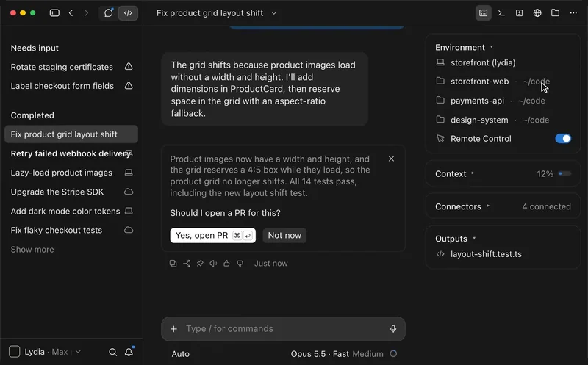Image resolution: width=588 pixels, height=365 pixels.
Task: Go forward with the right arrow
Action: [x=86, y=13]
